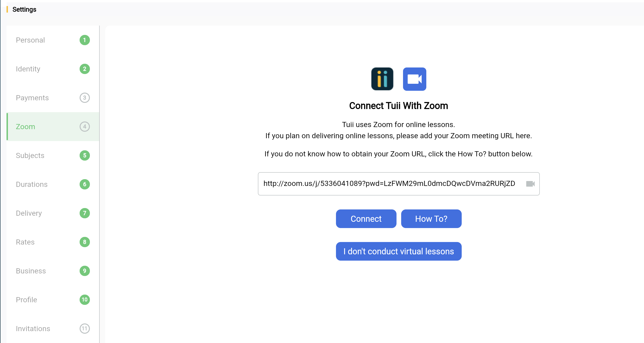Navigate to Rates settings
This screenshot has width=644, height=343.
click(x=25, y=242)
